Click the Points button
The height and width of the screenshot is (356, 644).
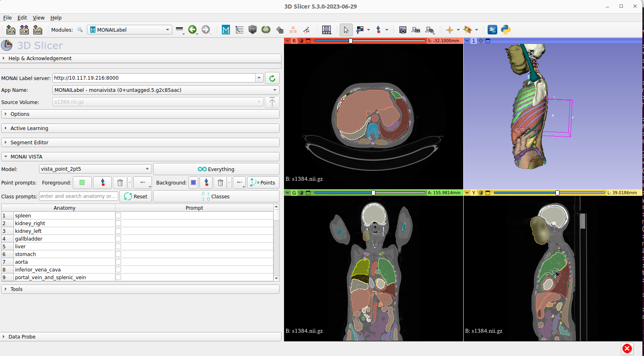tap(263, 182)
